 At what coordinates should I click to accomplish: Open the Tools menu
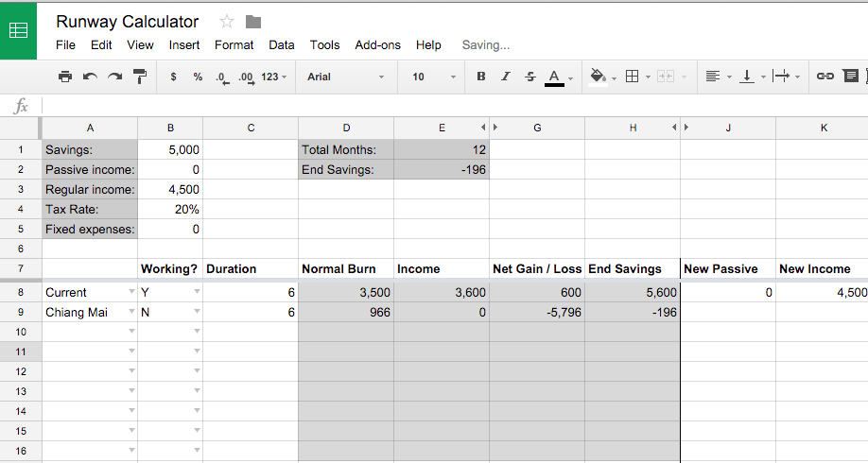click(x=324, y=45)
